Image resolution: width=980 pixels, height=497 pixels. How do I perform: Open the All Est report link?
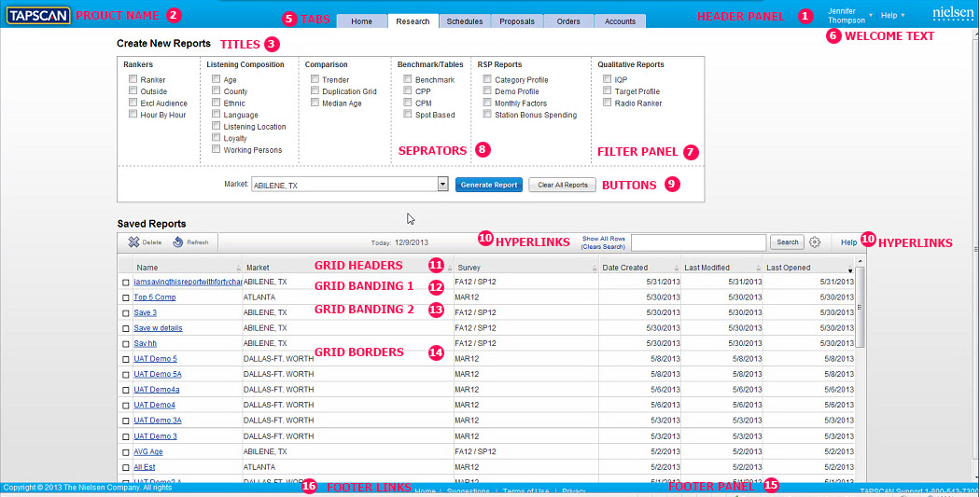coord(145,467)
